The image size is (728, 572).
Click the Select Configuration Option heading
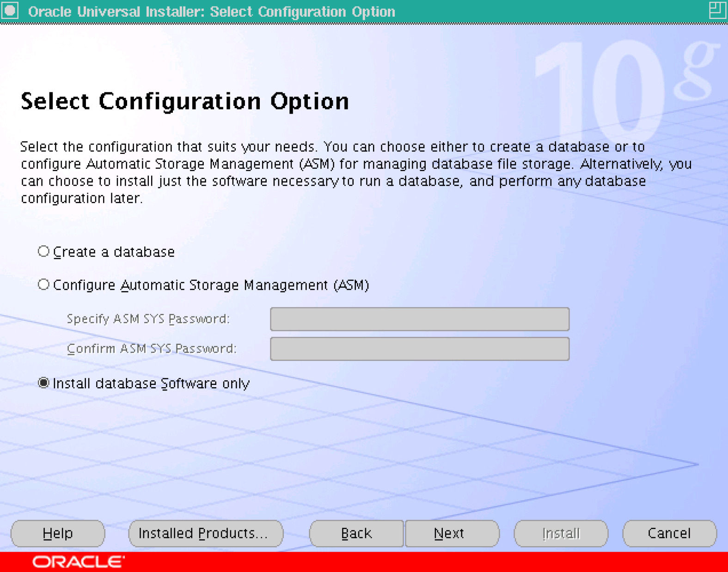[x=185, y=102]
